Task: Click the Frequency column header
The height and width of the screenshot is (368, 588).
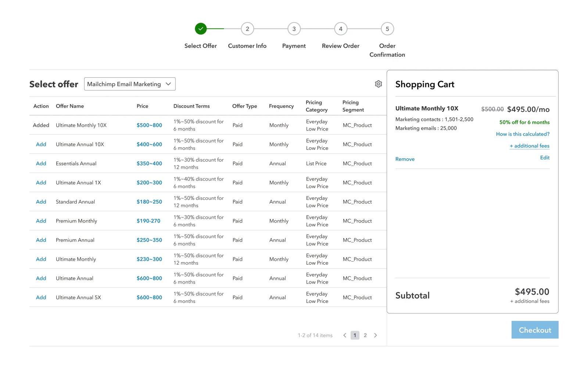Action: pyautogui.click(x=282, y=106)
